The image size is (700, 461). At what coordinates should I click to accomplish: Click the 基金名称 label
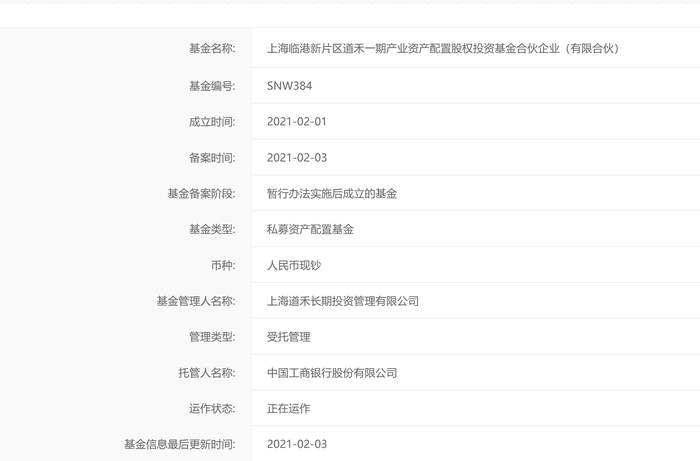pos(211,48)
